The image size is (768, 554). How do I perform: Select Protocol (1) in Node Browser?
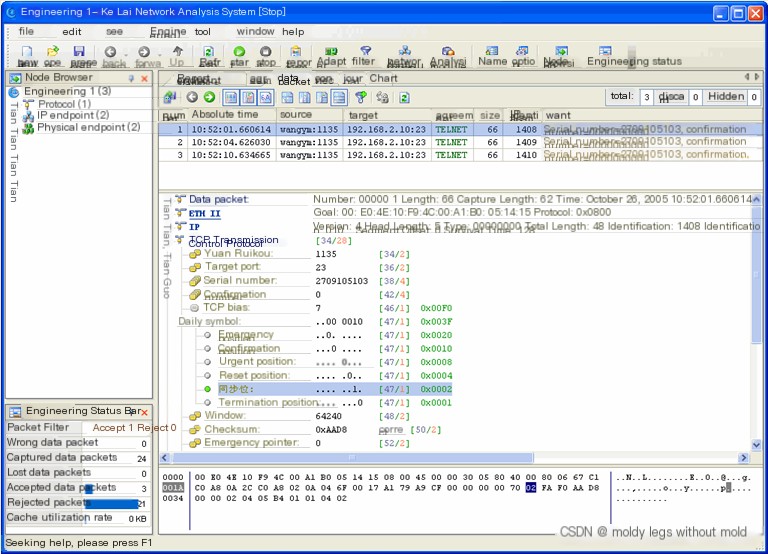point(64,104)
